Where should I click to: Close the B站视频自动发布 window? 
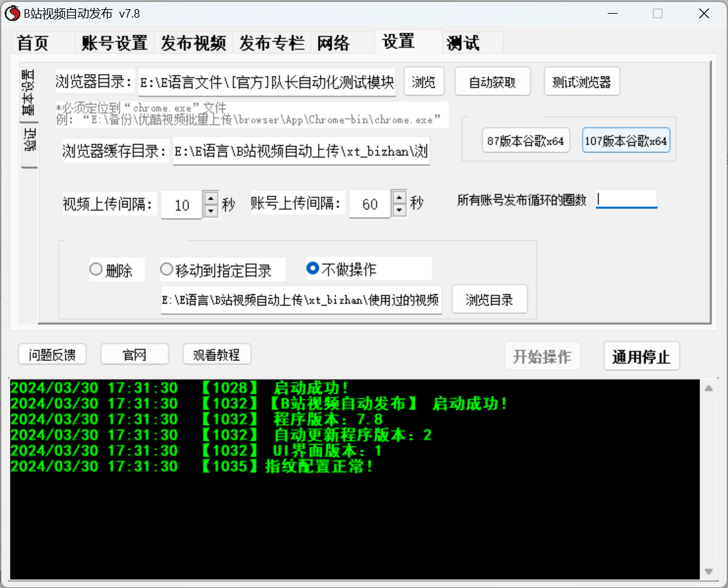[x=704, y=14]
